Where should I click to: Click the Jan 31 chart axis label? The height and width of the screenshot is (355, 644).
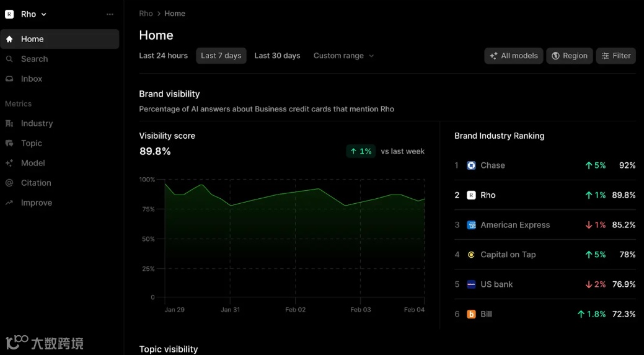click(230, 310)
